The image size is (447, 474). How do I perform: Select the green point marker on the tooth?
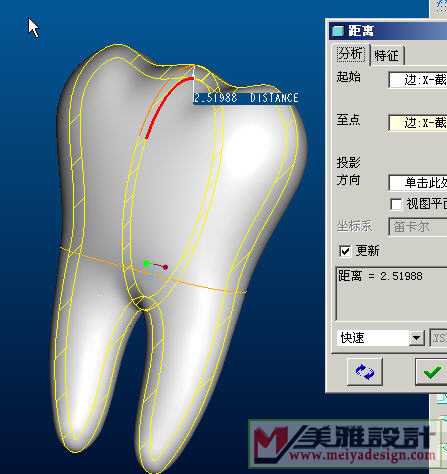146,264
